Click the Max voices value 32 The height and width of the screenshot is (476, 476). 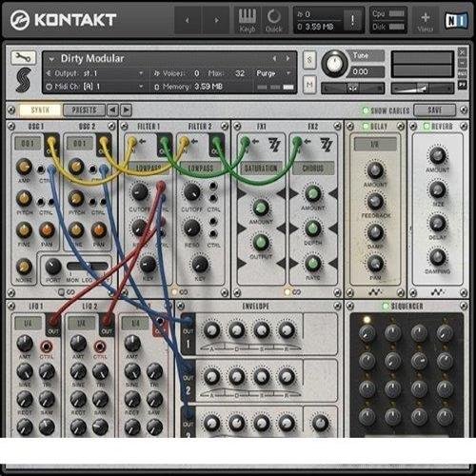(x=240, y=73)
